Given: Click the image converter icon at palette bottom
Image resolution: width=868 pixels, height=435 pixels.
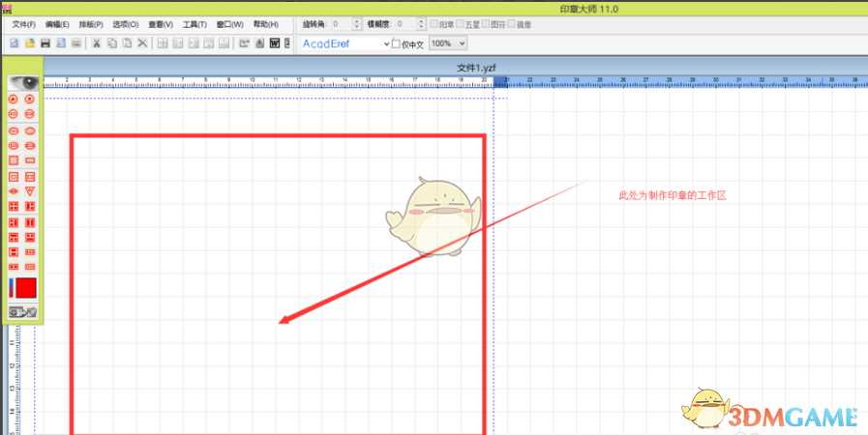Looking at the screenshot, I should click(x=23, y=311).
